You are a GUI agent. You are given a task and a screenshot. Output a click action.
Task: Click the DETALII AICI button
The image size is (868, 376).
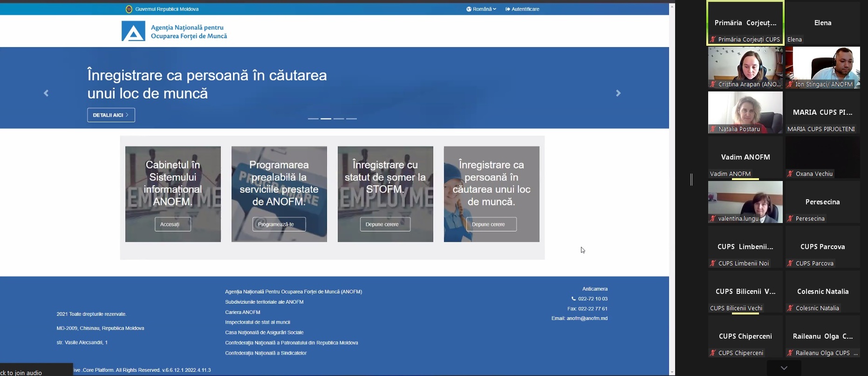click(111, 115)
